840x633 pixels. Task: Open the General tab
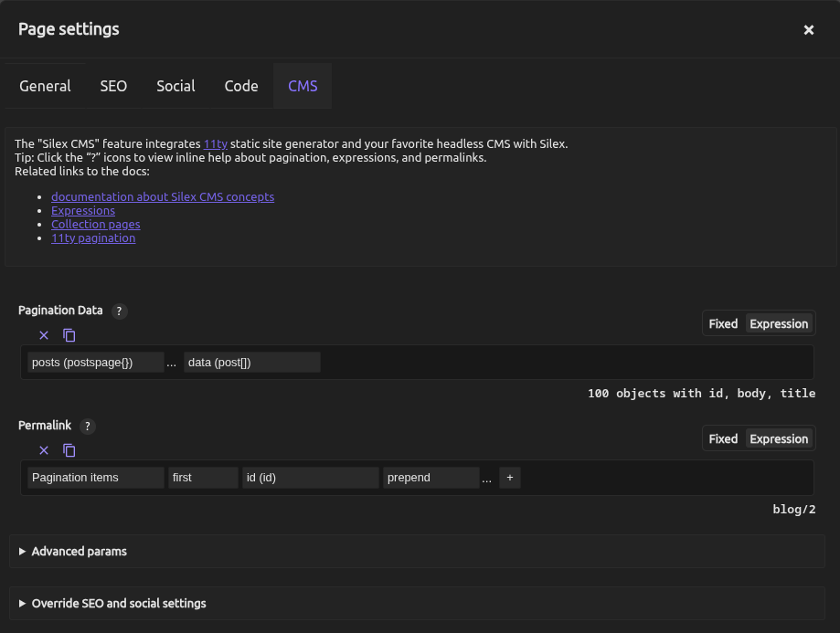45,86
